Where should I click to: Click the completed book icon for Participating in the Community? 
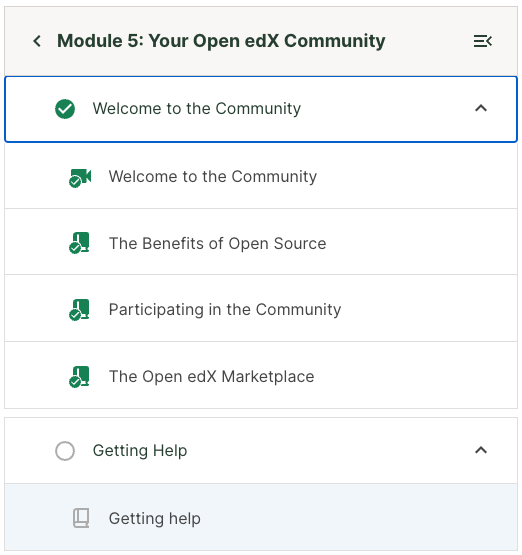79,309
